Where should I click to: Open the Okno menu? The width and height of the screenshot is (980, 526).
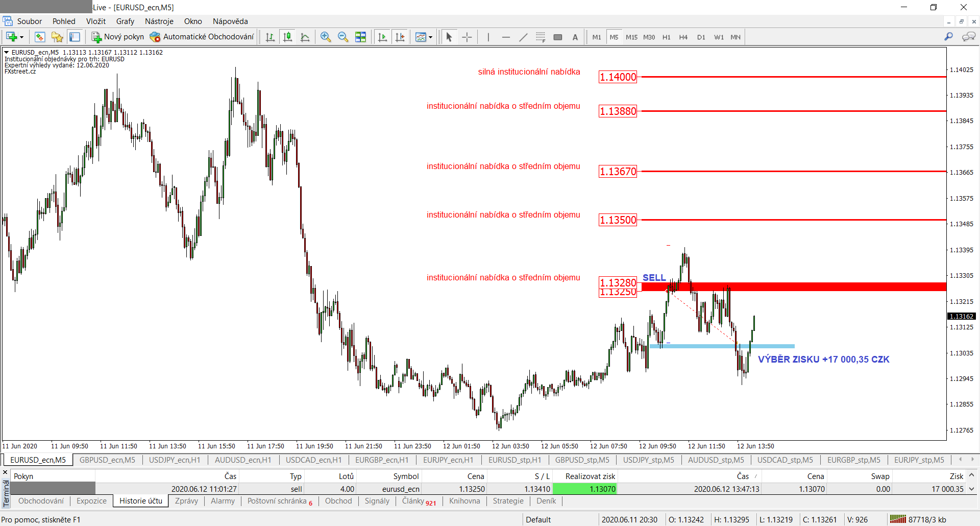[193, 21]
